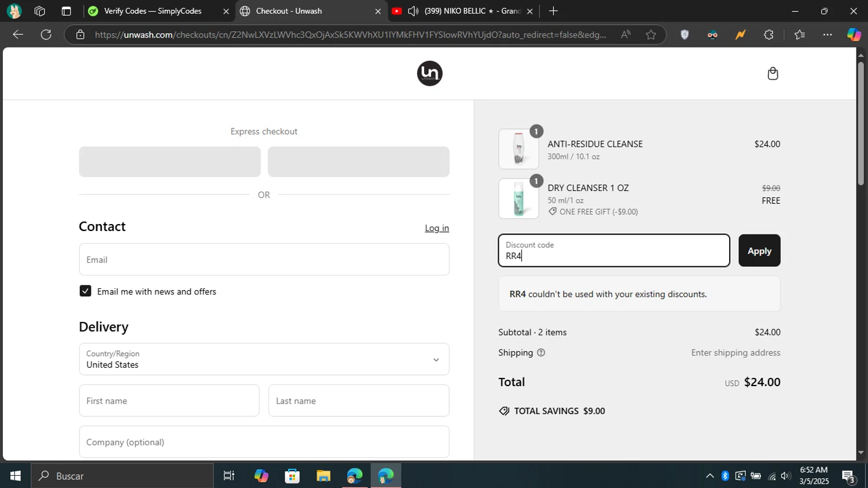Open the shopping bag cart icon

773,74
